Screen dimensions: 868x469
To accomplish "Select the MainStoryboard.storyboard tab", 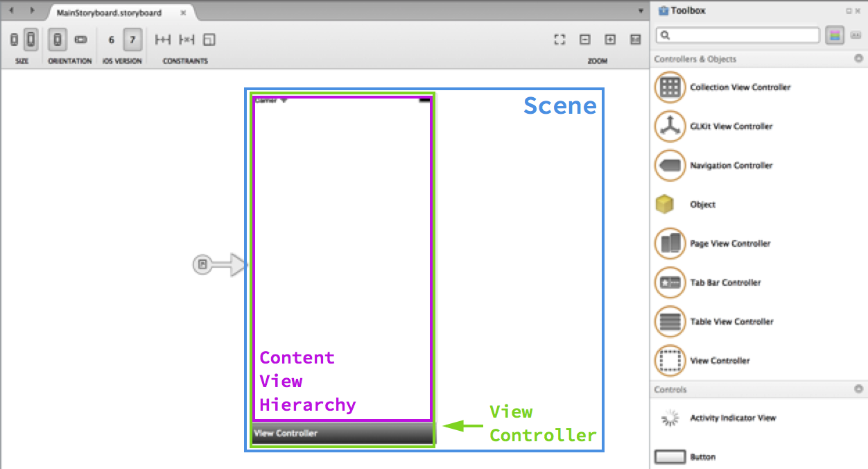I will click(x=109, y=13).
